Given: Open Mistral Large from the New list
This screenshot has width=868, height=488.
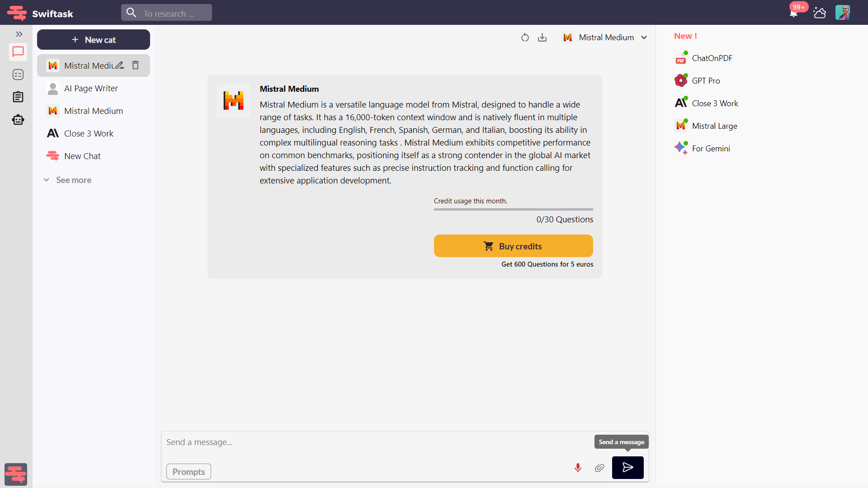Looking at the screenshot, I should click(714, 125).
